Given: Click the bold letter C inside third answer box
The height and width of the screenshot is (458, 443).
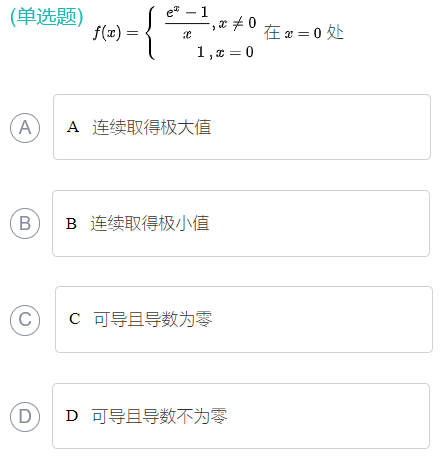Looking at the screenshot, I should coord(75,319).
